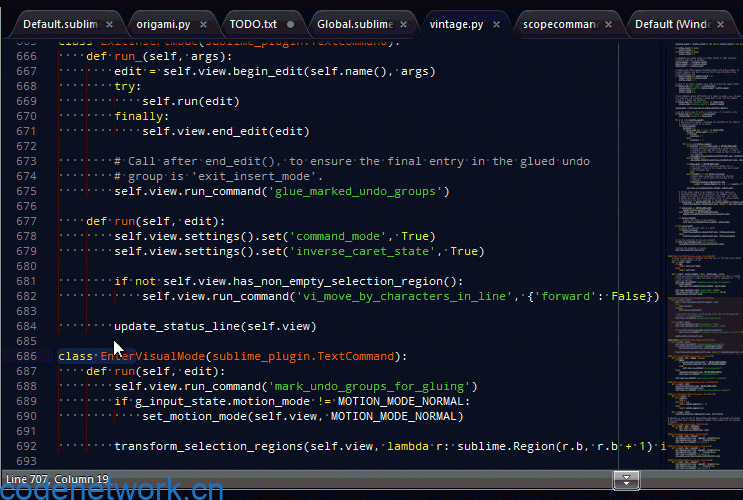This screenshot has width=743, height=500.
Task: Close the scopecommand tab
Action: tap(608, 24)
